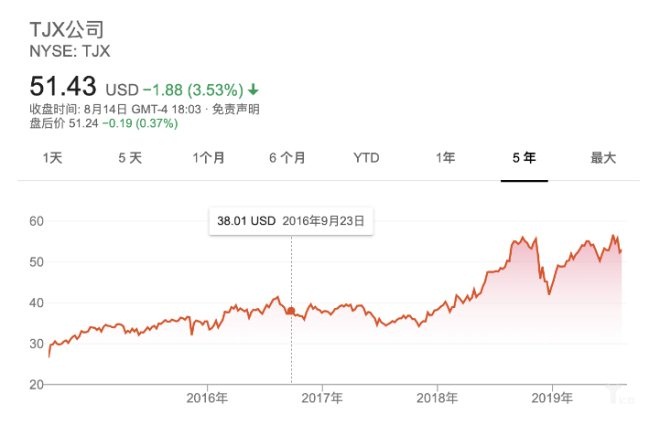
Task: Show the 6 个月 chart range
Action: pyautogui.click(x=287, y=158)
